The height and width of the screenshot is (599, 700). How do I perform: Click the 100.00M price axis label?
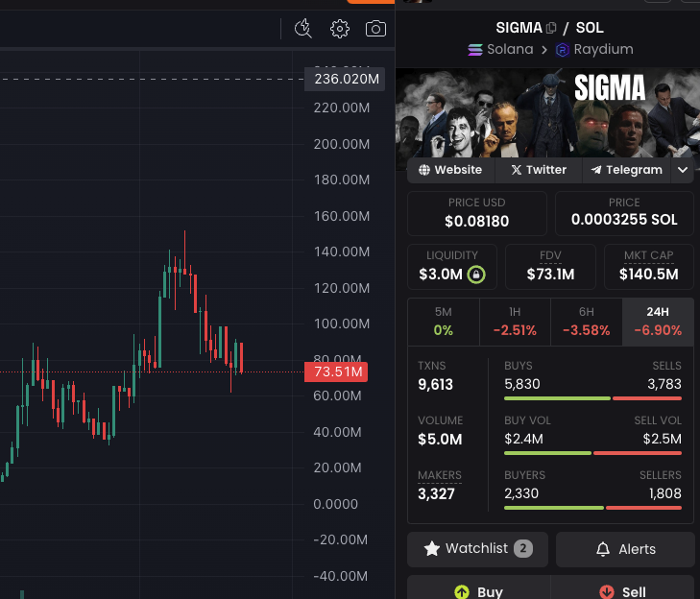pos(342,323)
